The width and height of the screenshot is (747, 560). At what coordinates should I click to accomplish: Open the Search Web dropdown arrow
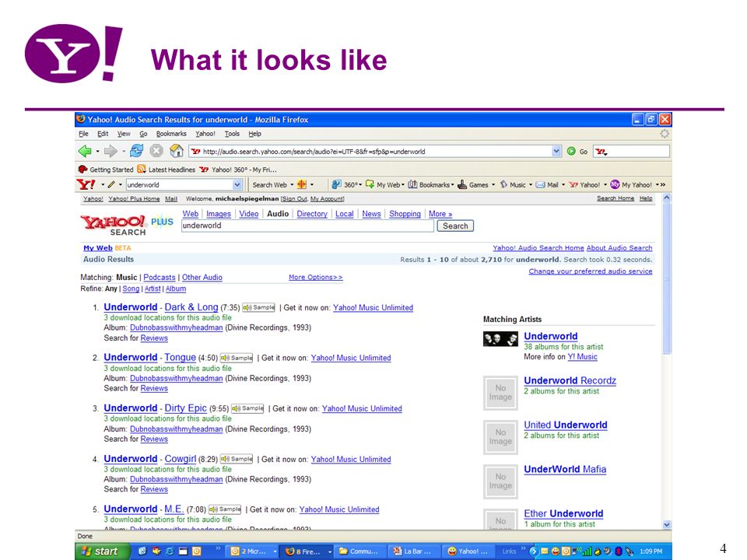[x=292, y=185]
